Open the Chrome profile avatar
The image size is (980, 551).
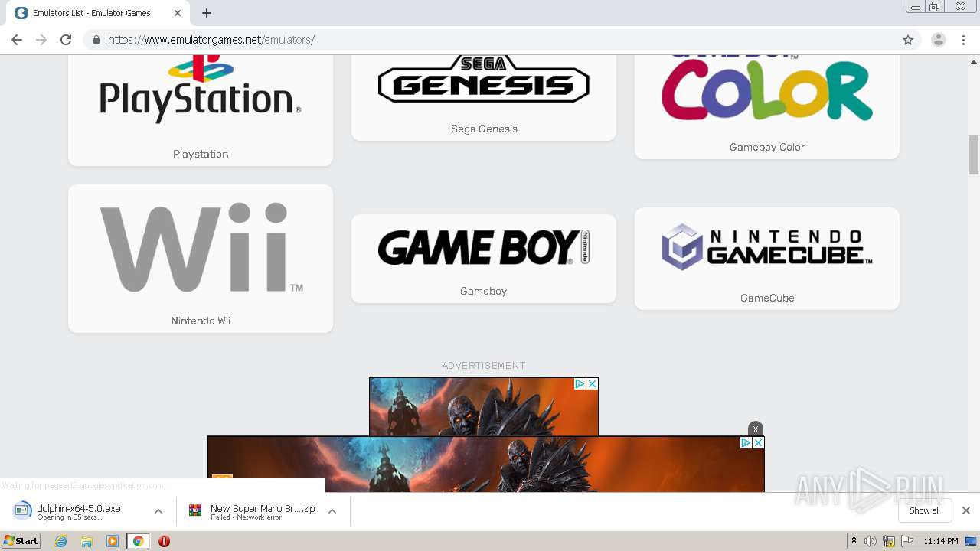(938, 40)
